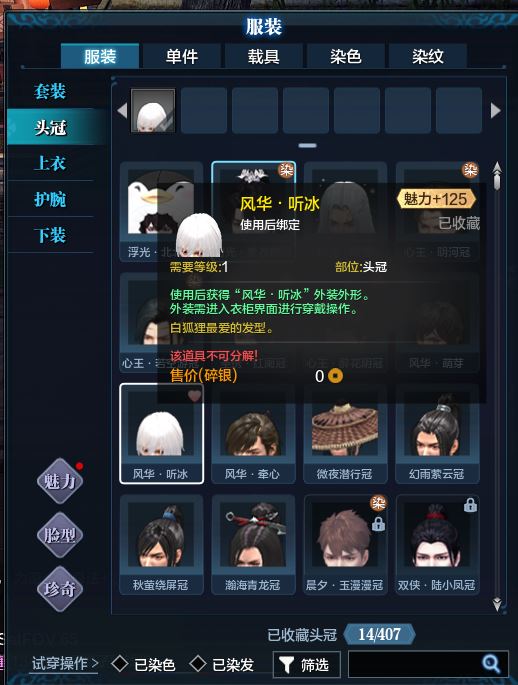Toggle the 已染发 checkbox

pos(198,664)
